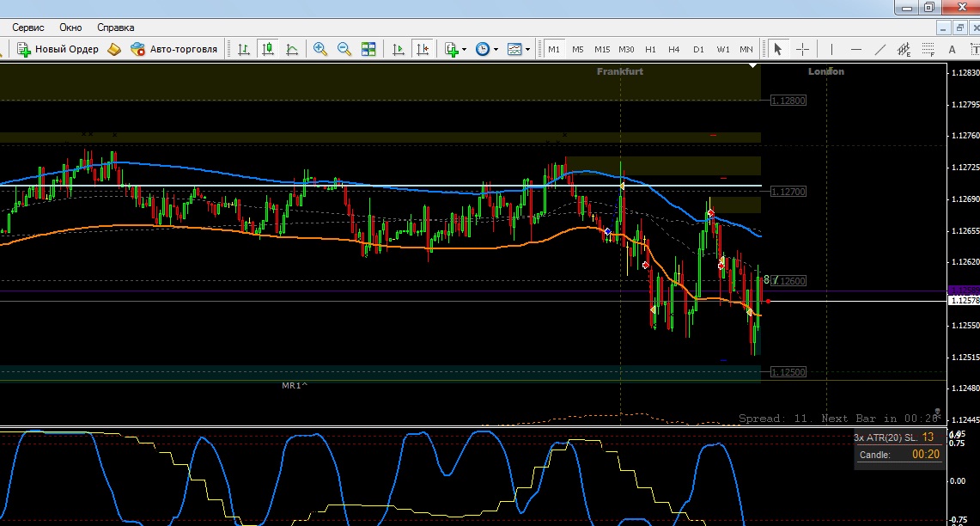Viewport: 980px width, 526px height.
Task: Select the M30 timeframe
Action: [x=626, y=49]
